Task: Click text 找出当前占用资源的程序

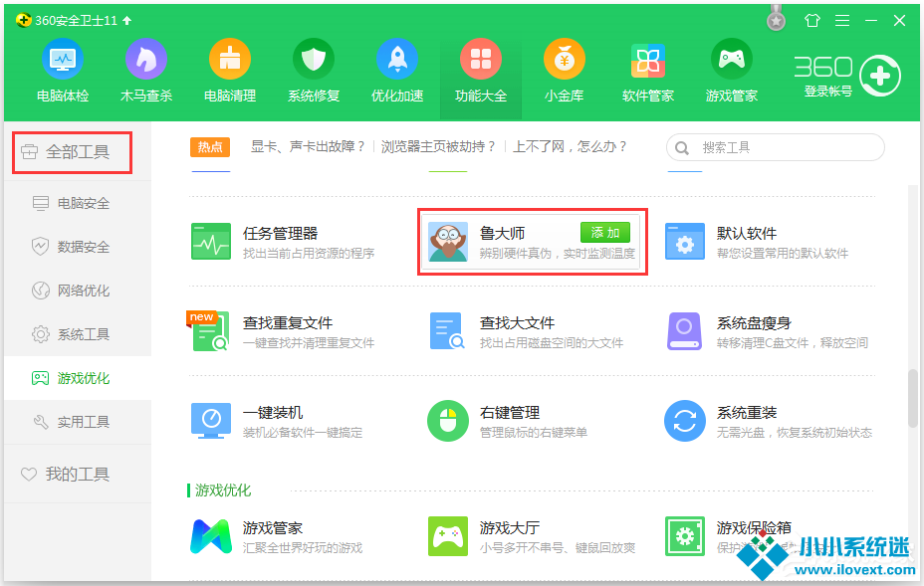Action: [309, 254]
